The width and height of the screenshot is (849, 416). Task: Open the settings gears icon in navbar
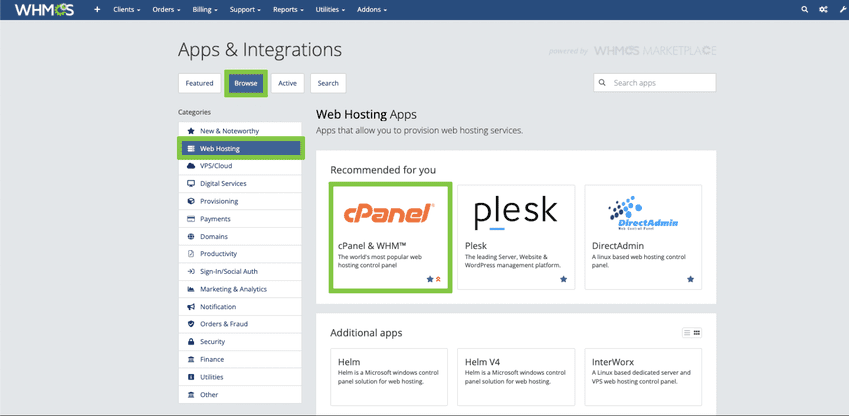pyautogui.click(x=823, y=10)
